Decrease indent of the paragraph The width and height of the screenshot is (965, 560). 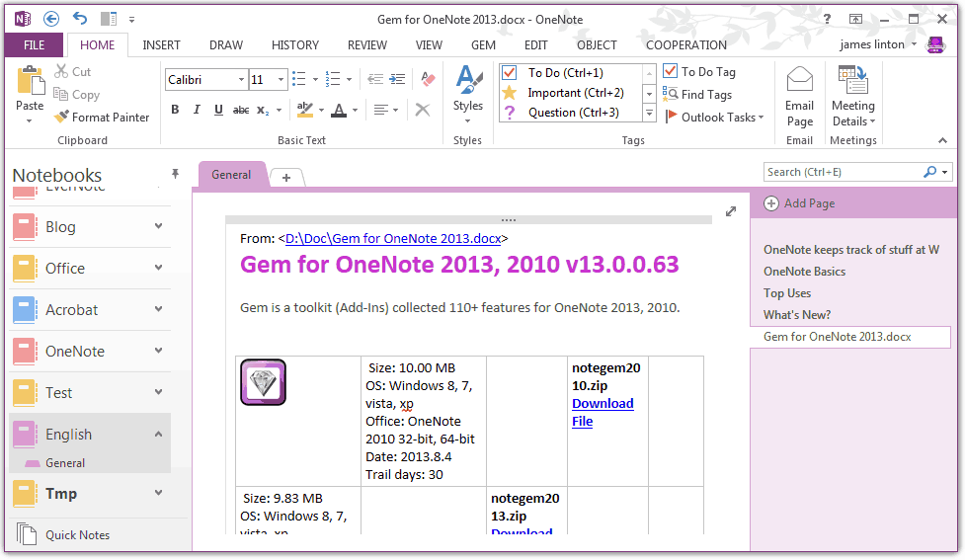[x=374, y=79]
